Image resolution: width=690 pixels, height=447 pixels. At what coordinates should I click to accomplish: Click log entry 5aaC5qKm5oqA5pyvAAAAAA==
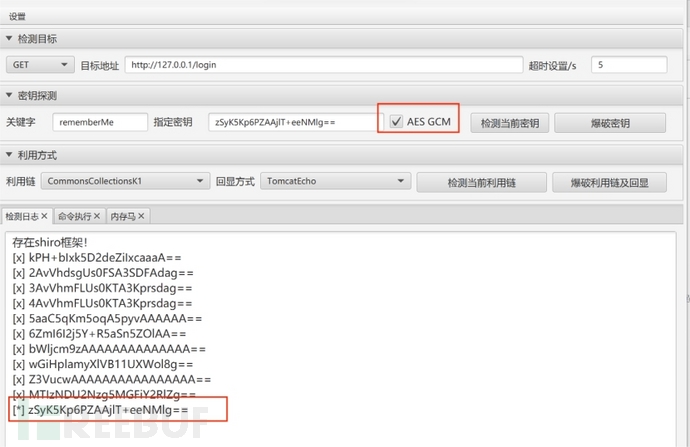[x=107, y=318]
